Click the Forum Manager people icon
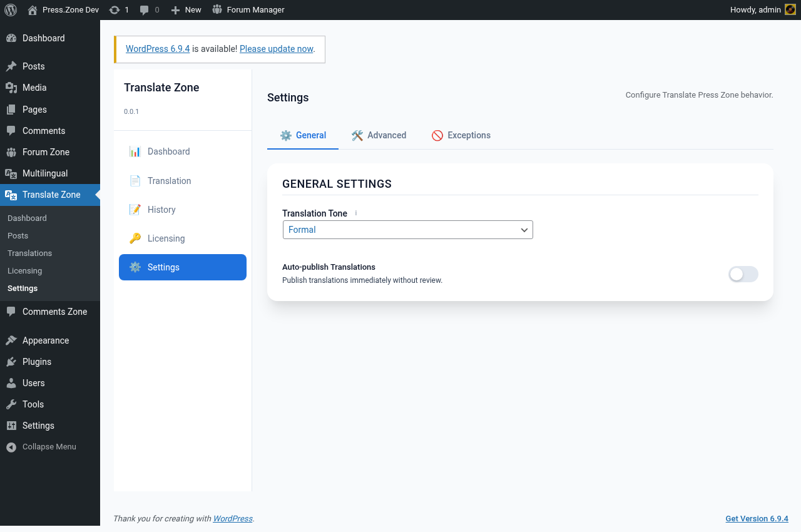This screenshot has height=532, width=801. 217,9
